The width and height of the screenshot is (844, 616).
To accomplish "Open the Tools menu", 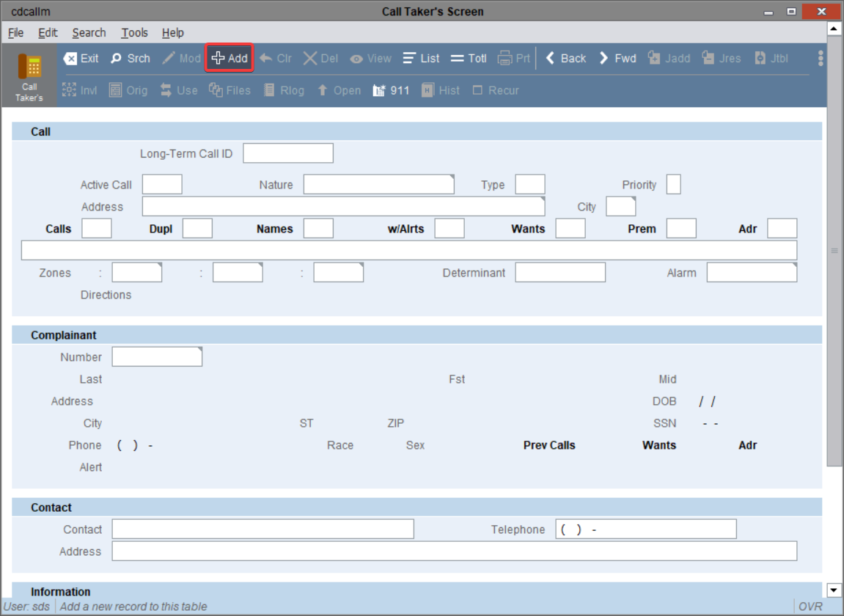I will pos(134,32).
